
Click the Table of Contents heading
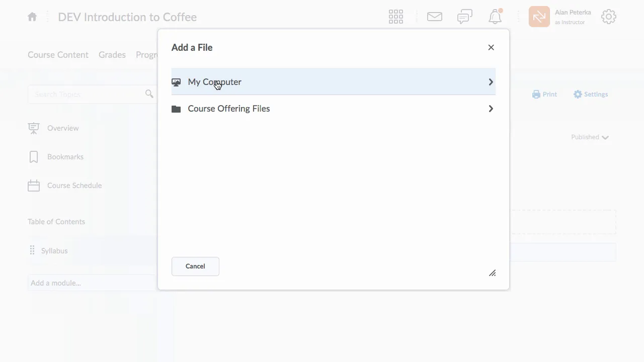(56, 222)
